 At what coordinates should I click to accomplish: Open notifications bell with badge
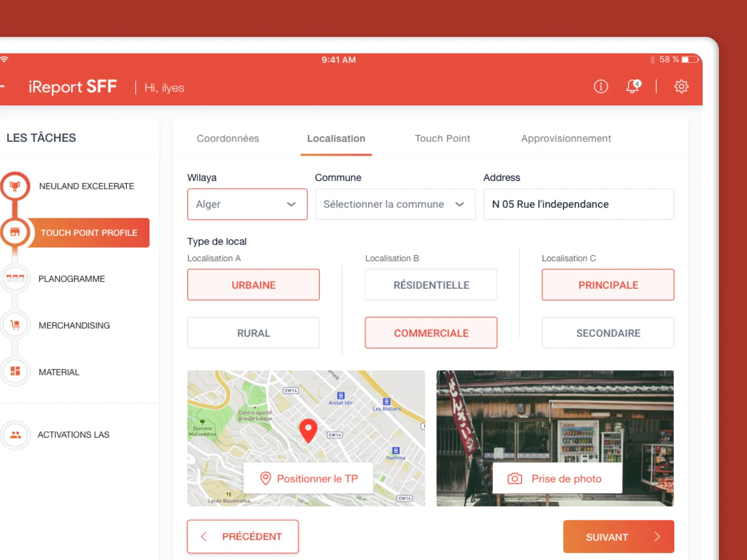pos(633,86)
